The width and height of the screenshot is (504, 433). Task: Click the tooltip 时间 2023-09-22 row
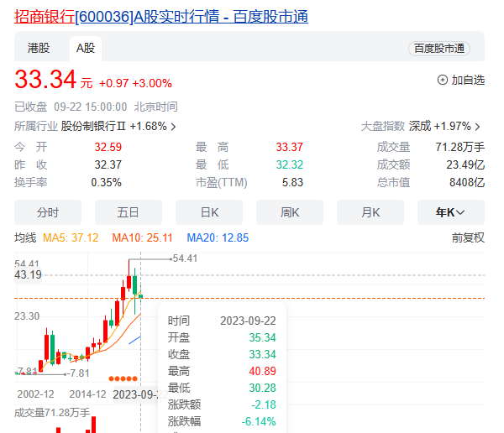222,321
